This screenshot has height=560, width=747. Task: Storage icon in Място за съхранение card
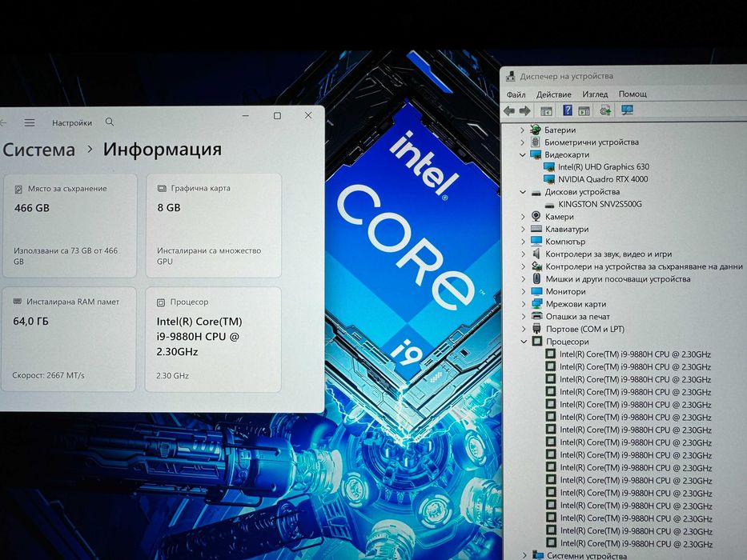tap(18, 189)
